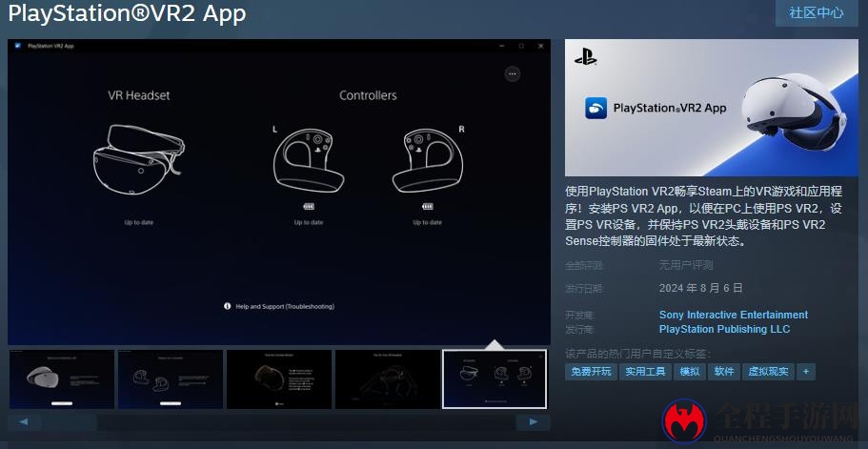
Task: Click Up to date under left controller
Action: point(309,222)
